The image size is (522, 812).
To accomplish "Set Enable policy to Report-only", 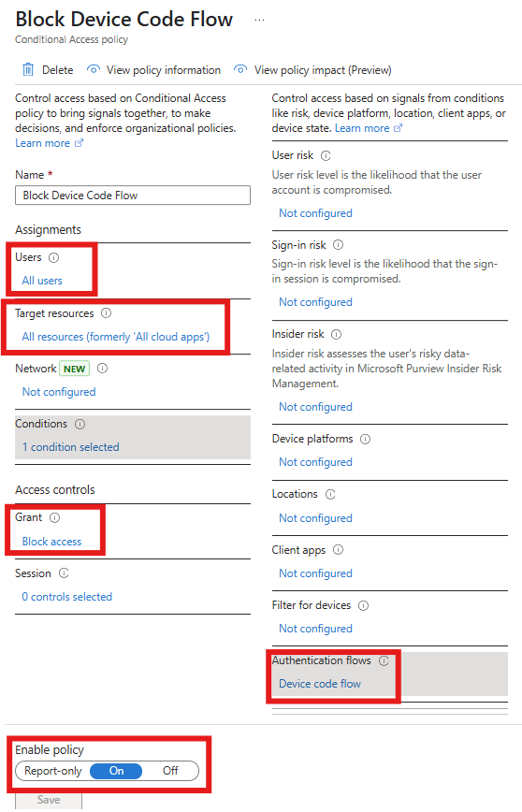I will coord(52,771).
